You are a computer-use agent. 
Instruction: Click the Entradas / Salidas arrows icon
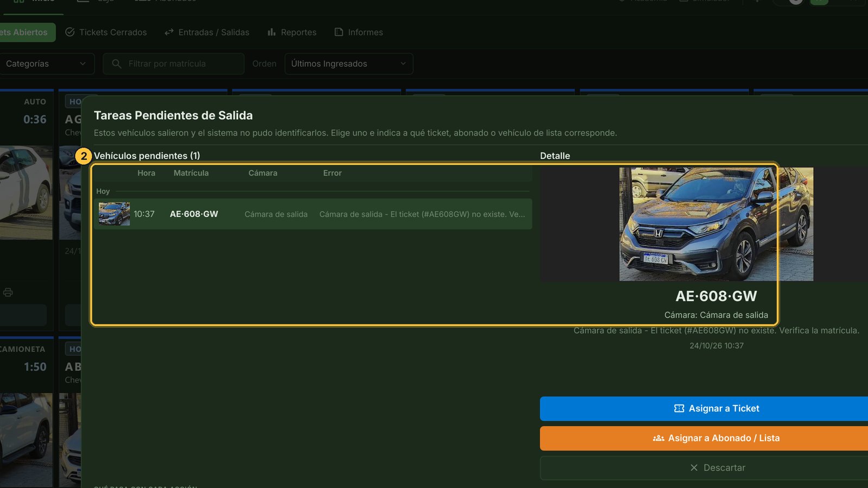[x=169, y=32]
